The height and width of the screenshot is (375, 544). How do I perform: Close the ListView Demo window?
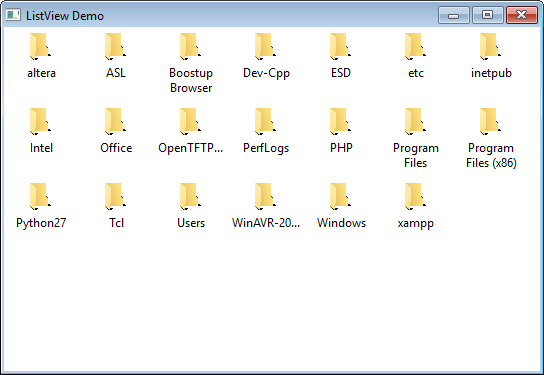click(521, 15)
